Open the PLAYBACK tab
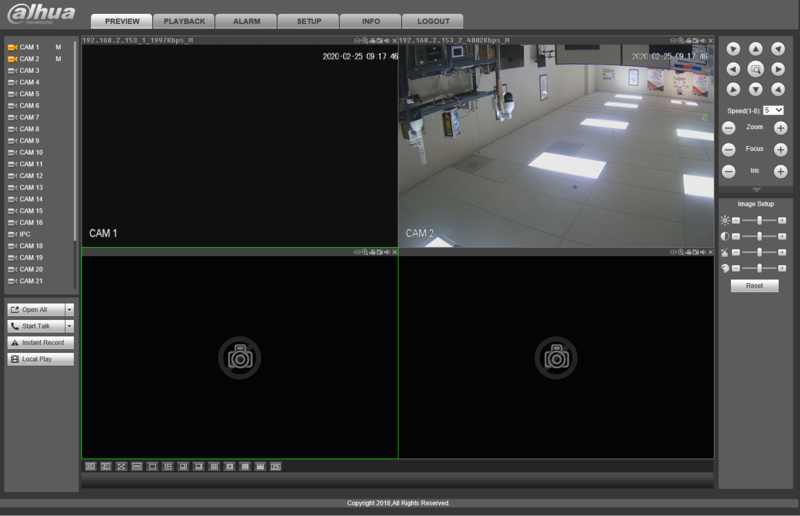The height and width of the screenshot is (516, 800). 184,21
